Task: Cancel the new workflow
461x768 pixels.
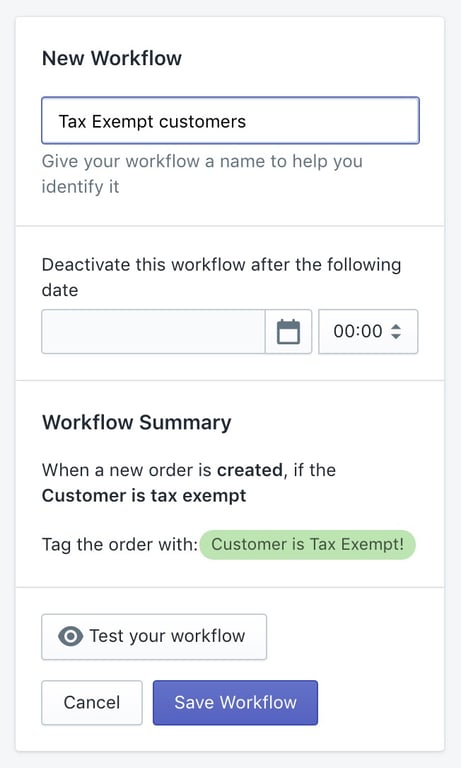Action: tap(92, 702)
